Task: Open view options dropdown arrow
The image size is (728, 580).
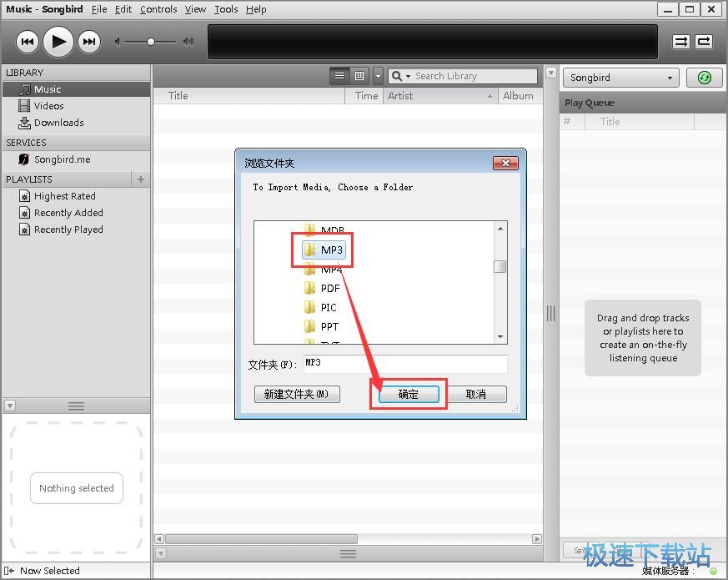Action: (x=378, y=76)
